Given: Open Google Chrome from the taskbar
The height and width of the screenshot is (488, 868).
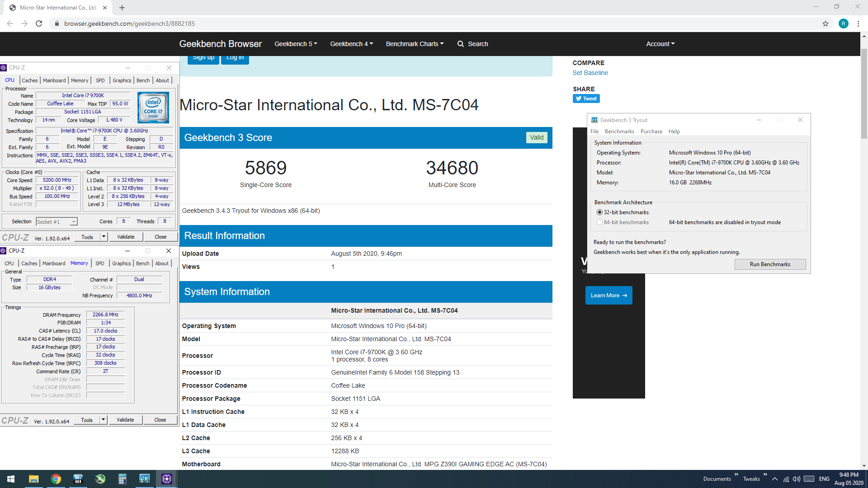Looking at the screenshot, I should [56, 479].
